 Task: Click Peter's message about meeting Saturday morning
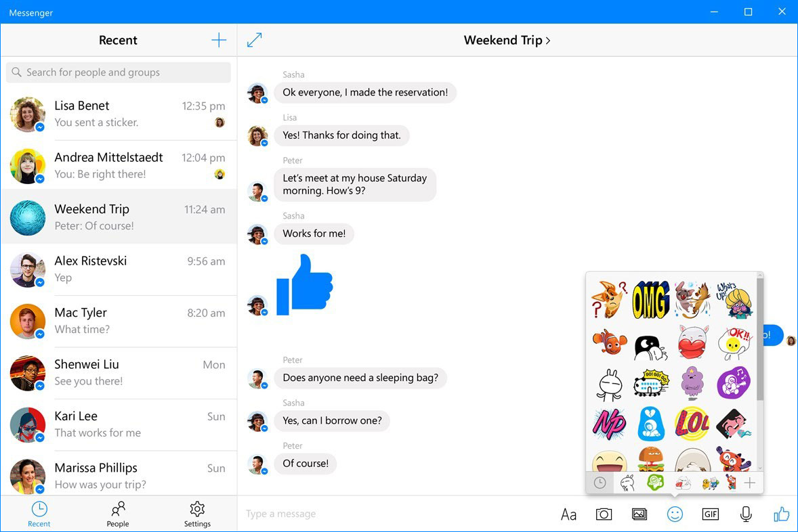[x=355, y=184]
